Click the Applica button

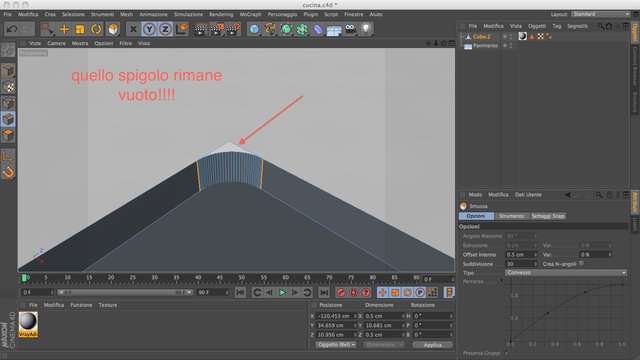click(432, 345)
